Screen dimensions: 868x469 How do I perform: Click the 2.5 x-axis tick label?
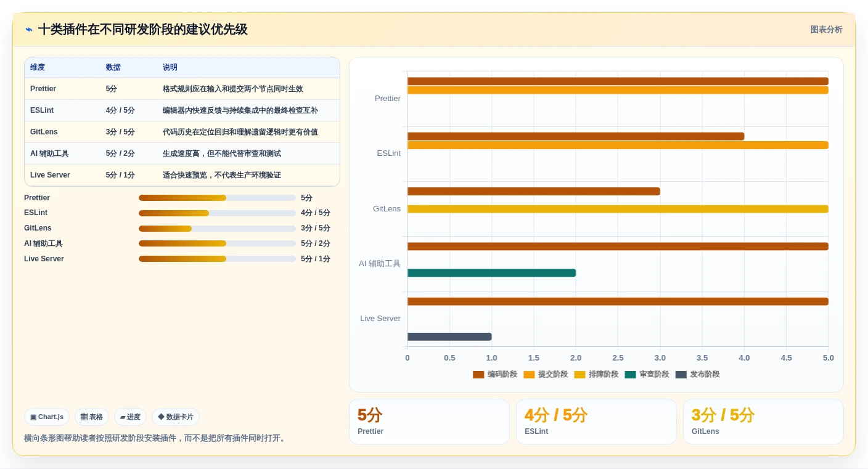pyautogui.click(x=618, y=358)
